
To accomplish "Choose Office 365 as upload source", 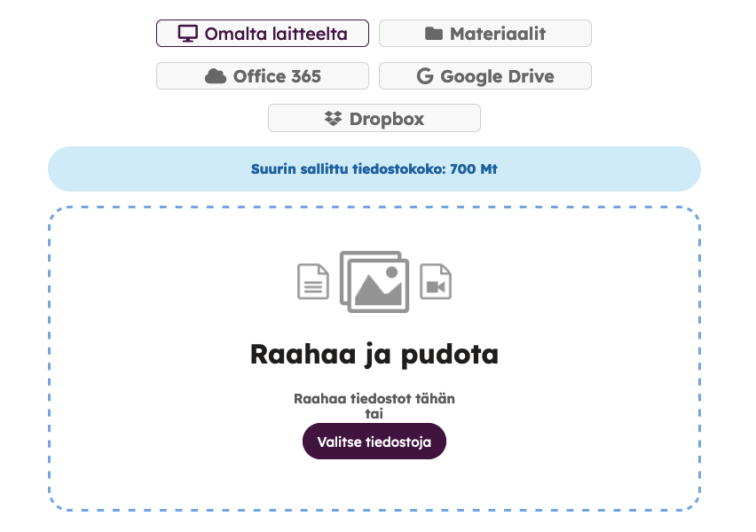I will 263,75.
